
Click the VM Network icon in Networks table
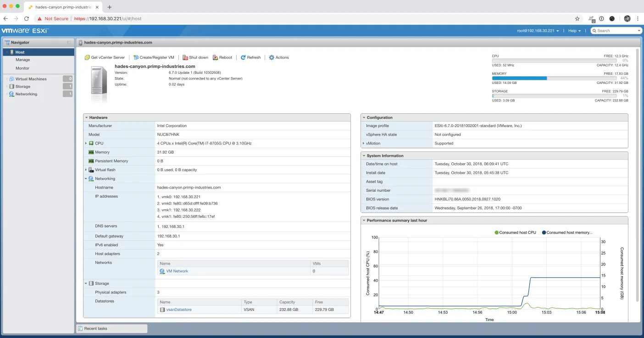click(162, 271)
